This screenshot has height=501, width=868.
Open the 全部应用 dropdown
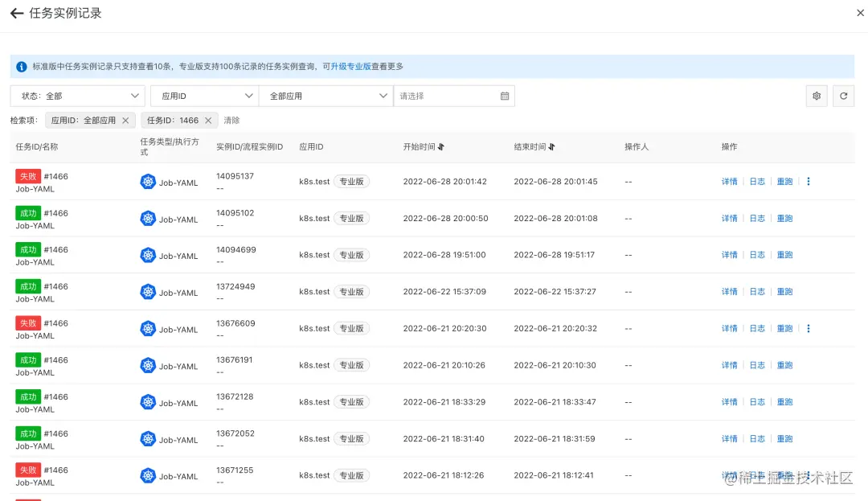(326, 96)
